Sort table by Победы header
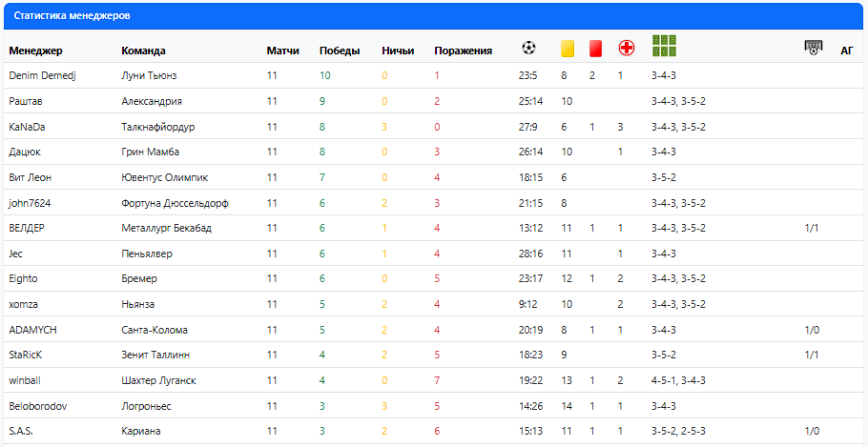 coord(340,51)
